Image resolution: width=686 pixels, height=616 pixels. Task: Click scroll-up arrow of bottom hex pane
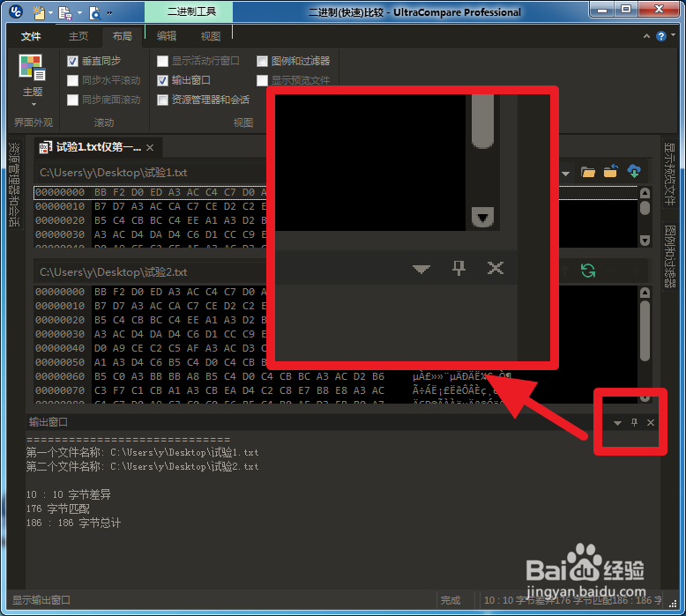(645, 293)
